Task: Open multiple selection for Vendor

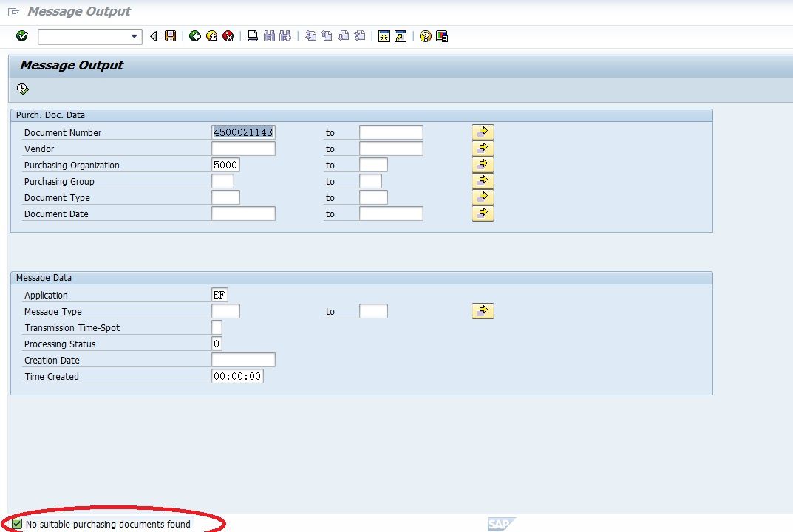Action: point(483,149)
